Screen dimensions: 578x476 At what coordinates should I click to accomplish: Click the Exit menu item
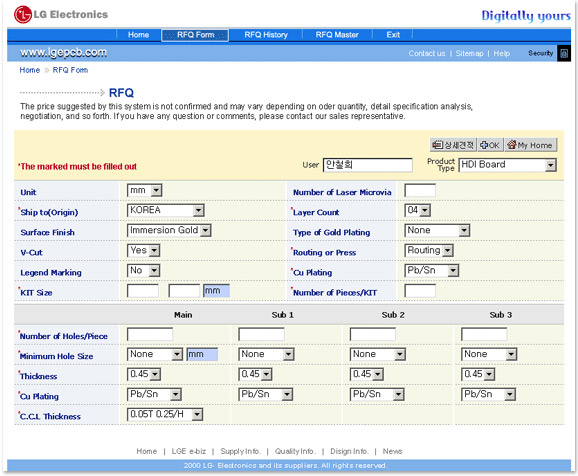(393, 35)
